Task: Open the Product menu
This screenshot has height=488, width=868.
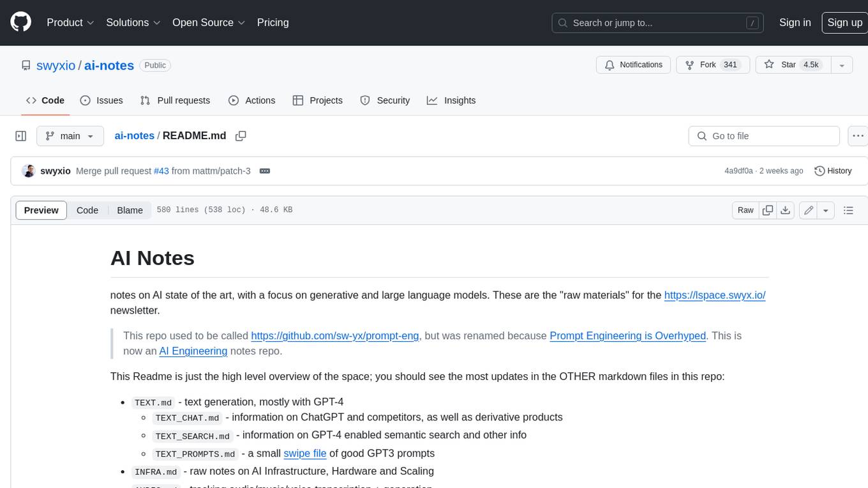Action: point(70,22)
